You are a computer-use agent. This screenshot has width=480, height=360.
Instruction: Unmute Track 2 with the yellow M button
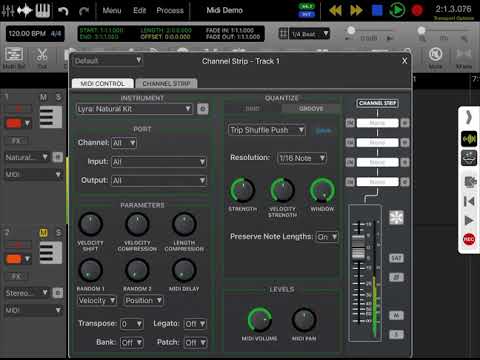tap(44, 232)
